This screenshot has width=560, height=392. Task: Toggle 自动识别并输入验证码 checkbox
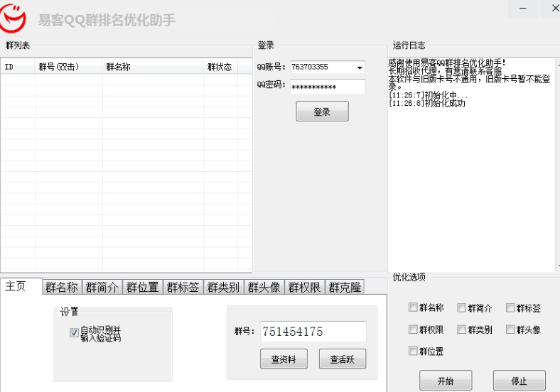coord(74,333)
